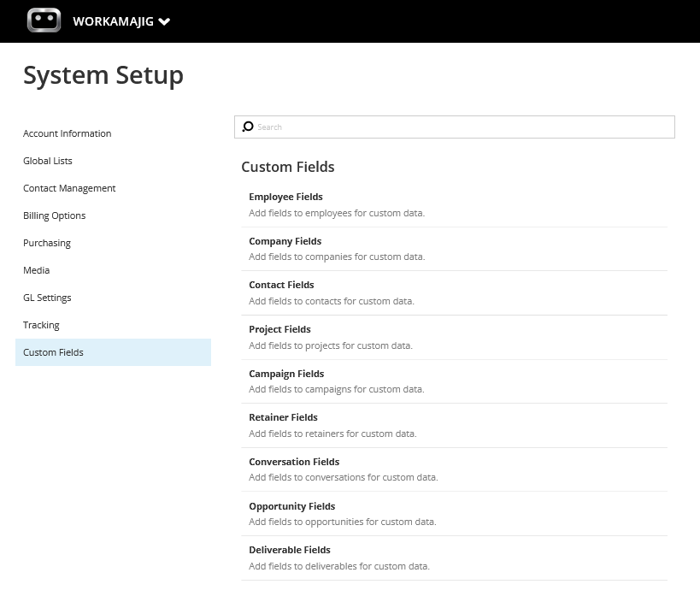Screen dimensions: 700x602
Task: Expand the WORKAMAJIG dropdown chevron
Action: coord(164,21)
